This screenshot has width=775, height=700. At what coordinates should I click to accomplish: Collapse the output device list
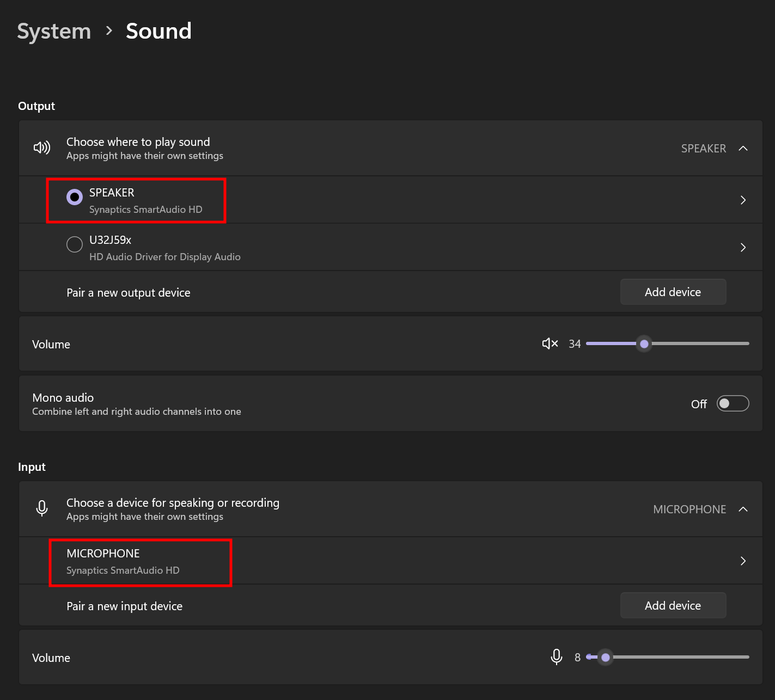(x=743, y=148)
